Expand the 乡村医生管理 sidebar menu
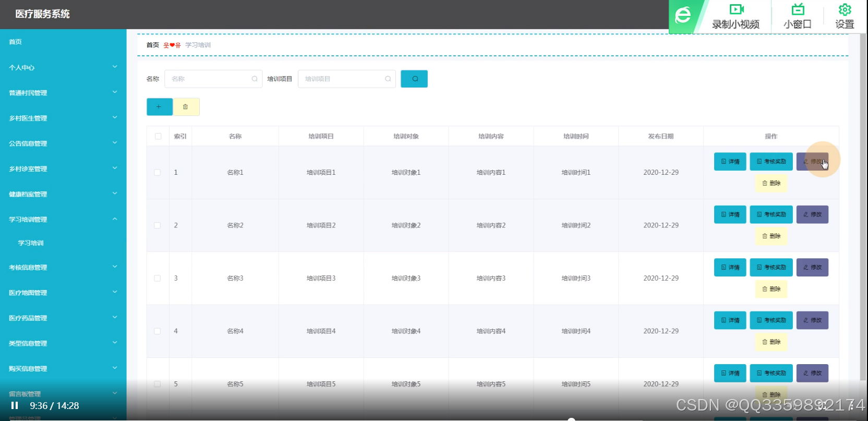868x421 pixels. click(x=63, y=118)
